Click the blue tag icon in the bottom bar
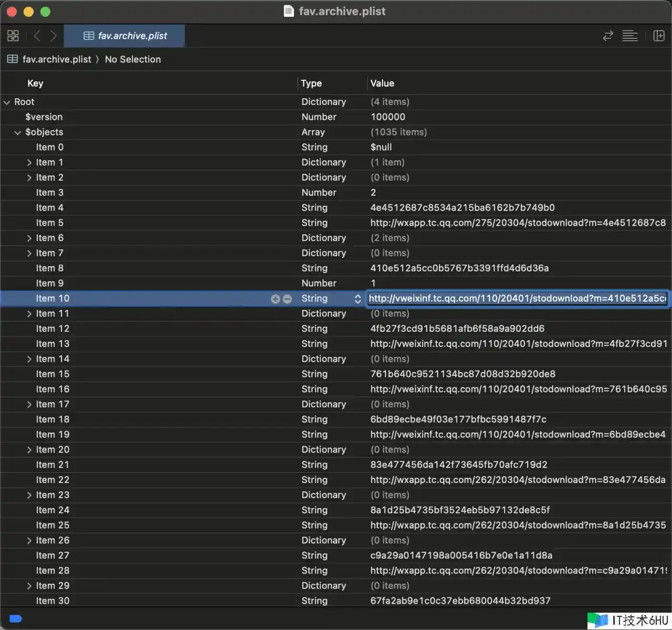This screenshot has height=630, width=672. pos(16,618)
